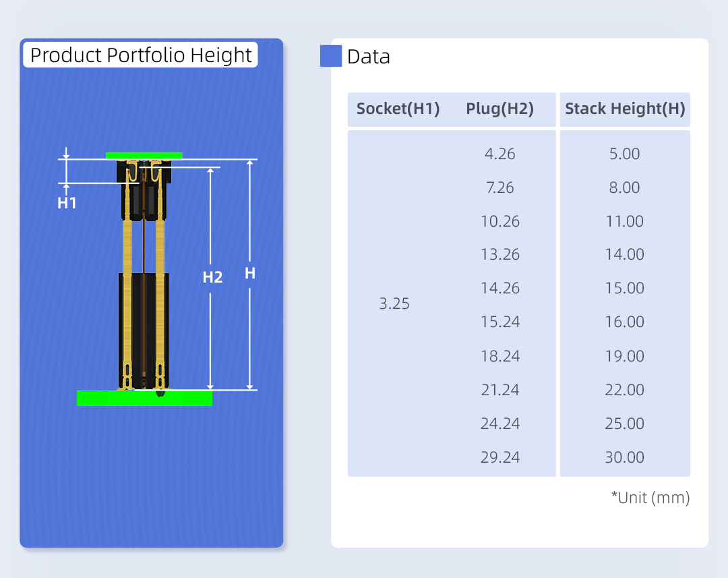Select the 16.00 stack height cell
728x578 pixels.
click(x=624, y=322)
